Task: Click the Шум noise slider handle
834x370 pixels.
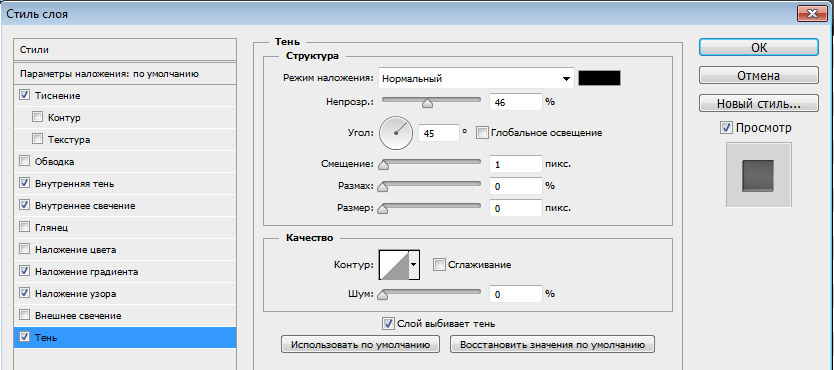Action: 382,296
